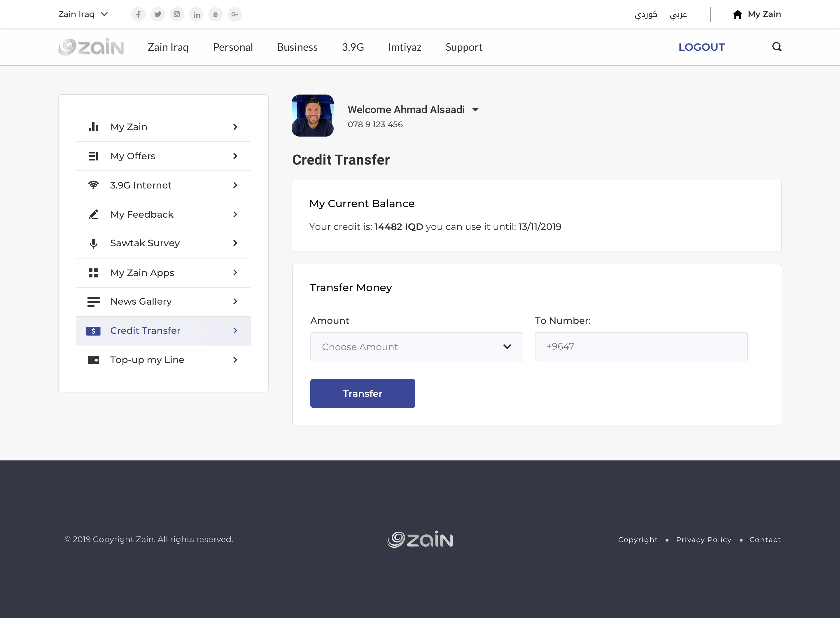Select Top-up my Line in the sidebar
Image resolution: width=840 pixels, height=618 pixels.
(163, 360)
